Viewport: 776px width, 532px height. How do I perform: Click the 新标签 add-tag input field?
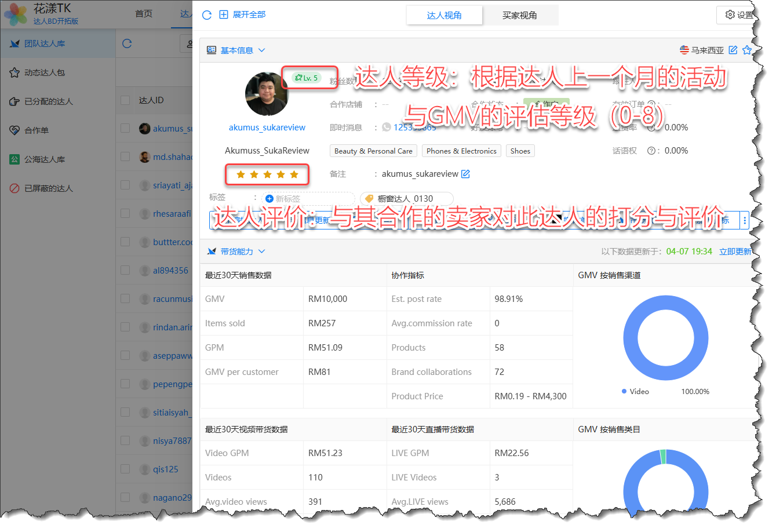pyautogui.click(x=308, y=199)
